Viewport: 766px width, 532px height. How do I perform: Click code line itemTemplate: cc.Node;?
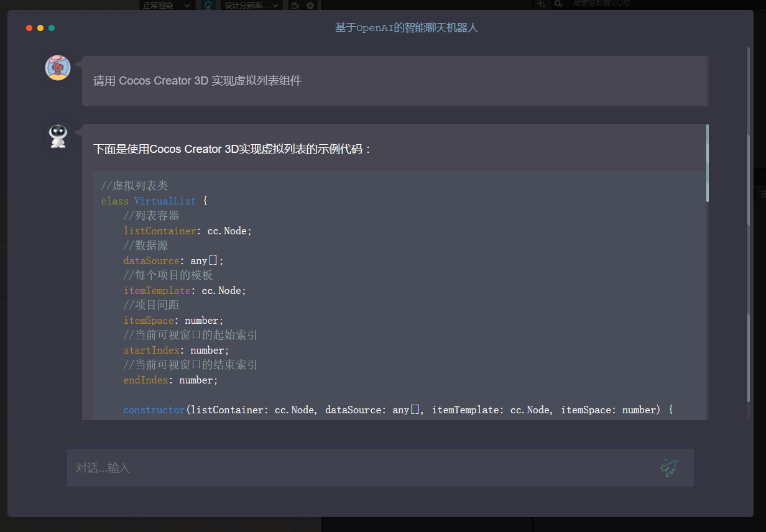click(185, 290)
